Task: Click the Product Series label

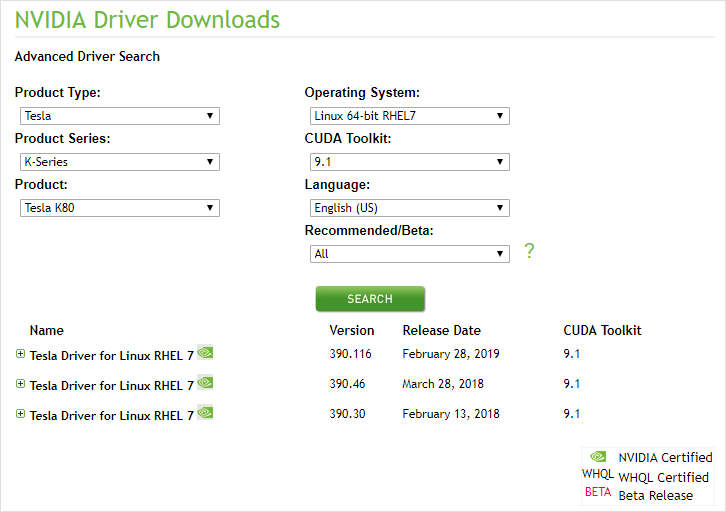Action: click(63, 138)
